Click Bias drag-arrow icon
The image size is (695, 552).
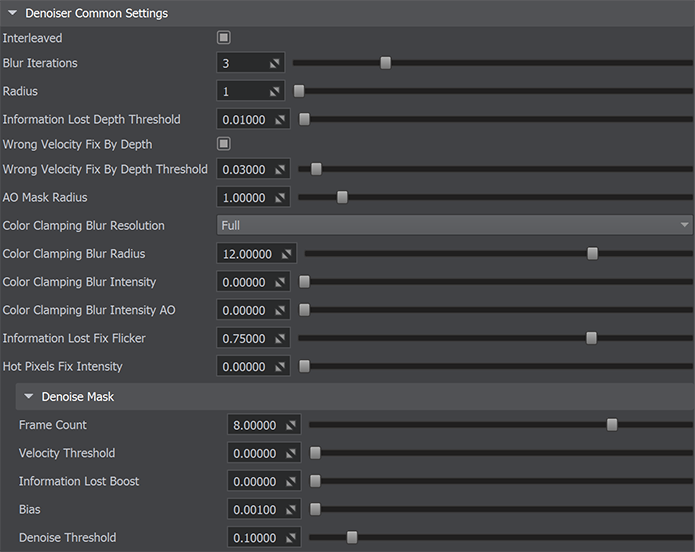291,510
